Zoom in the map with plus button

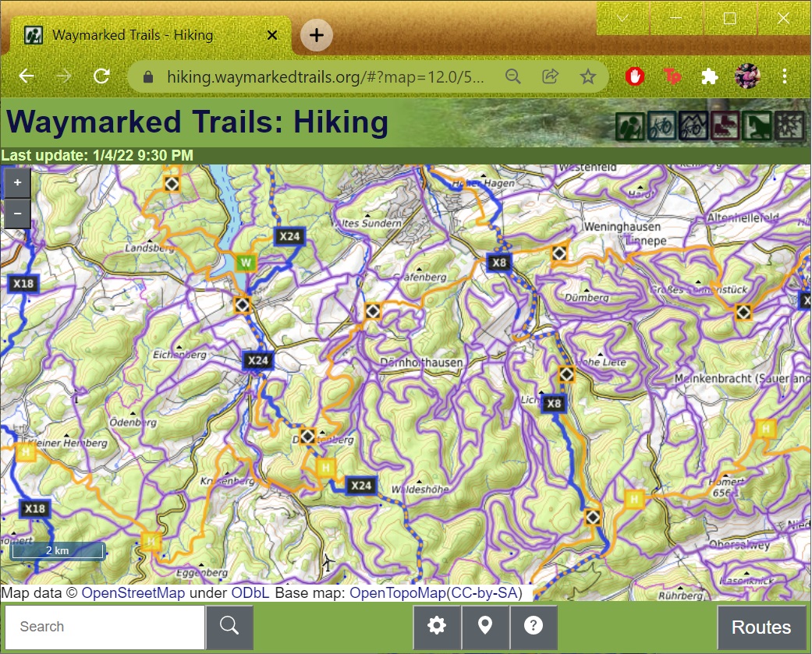[18, 182]
